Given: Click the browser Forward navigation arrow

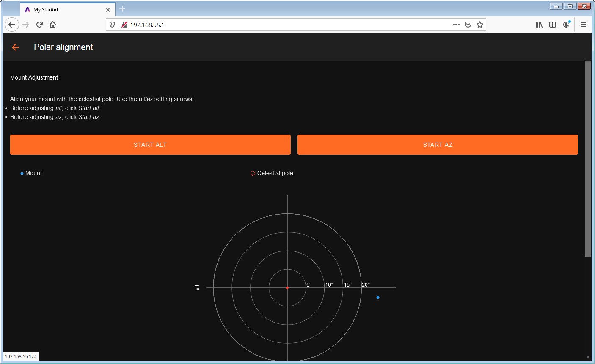Looking at the screenshot, I should [x=26, y=25].
